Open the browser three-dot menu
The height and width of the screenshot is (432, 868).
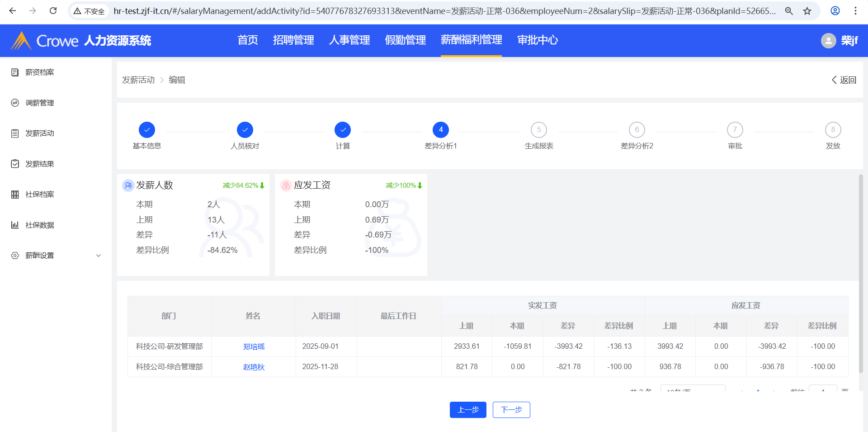855,11
